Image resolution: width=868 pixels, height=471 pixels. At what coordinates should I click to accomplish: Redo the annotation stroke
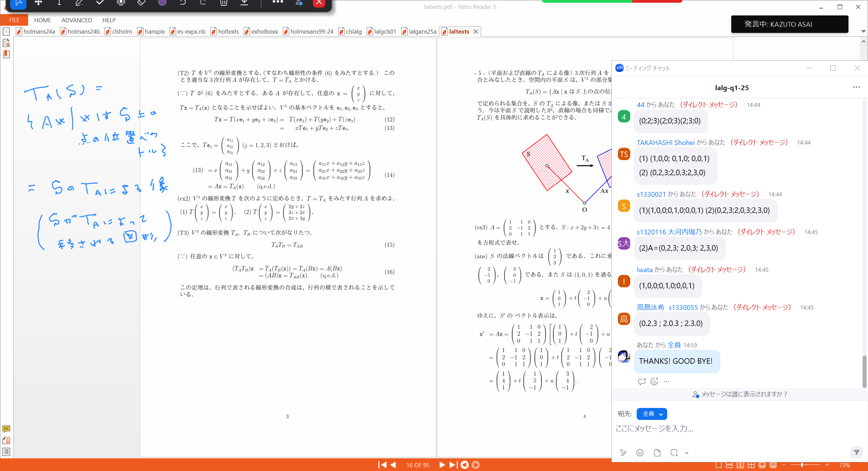203,3
